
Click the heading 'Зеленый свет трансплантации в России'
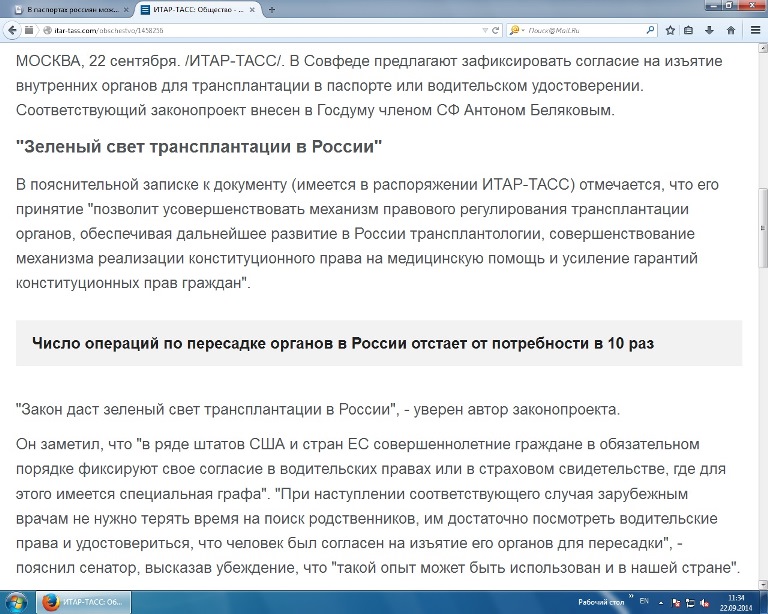[199, 146]
